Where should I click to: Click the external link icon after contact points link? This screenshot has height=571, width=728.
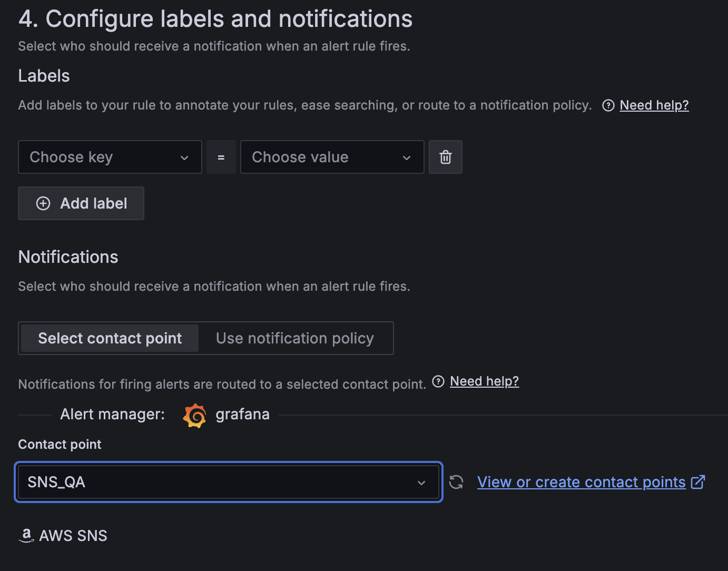pos(699,481)
